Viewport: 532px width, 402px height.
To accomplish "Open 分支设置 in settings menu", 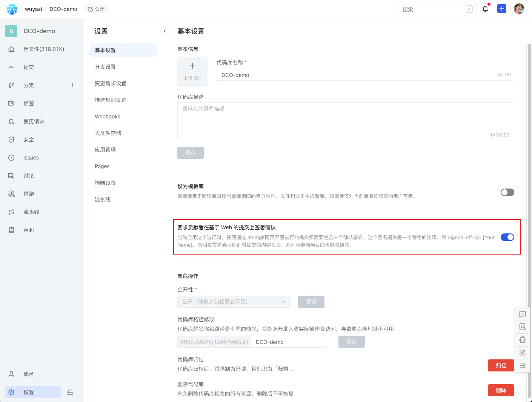I will pyautogui.click(x=105, y=67).
